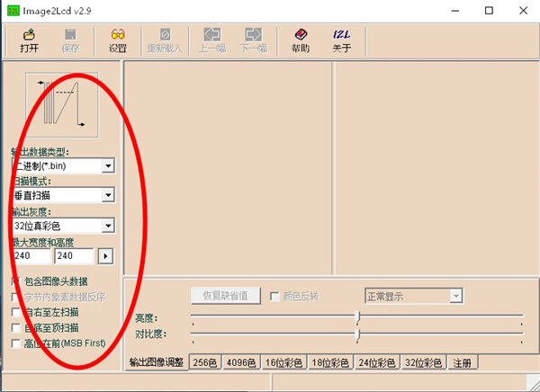
Task: Enable 自右至左扫描 checkbox
Action: pos(15,312)
